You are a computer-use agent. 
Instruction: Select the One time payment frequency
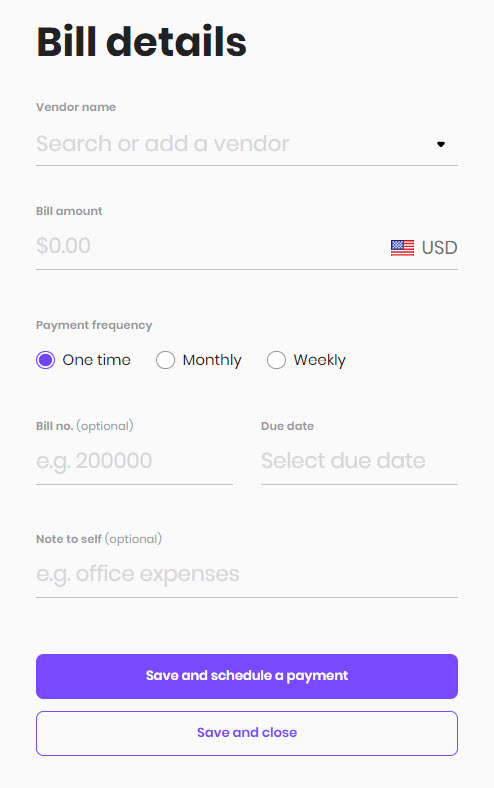point(45,360)
